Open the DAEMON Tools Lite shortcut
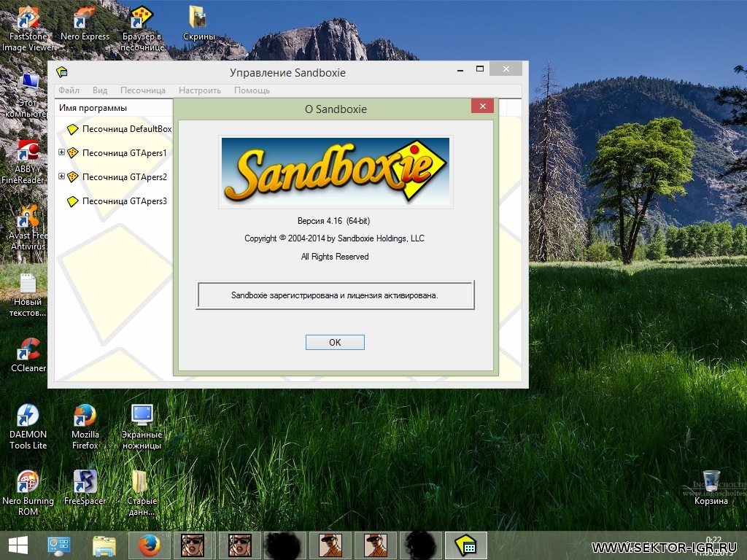747x560 pixels. tap(28, 427)
